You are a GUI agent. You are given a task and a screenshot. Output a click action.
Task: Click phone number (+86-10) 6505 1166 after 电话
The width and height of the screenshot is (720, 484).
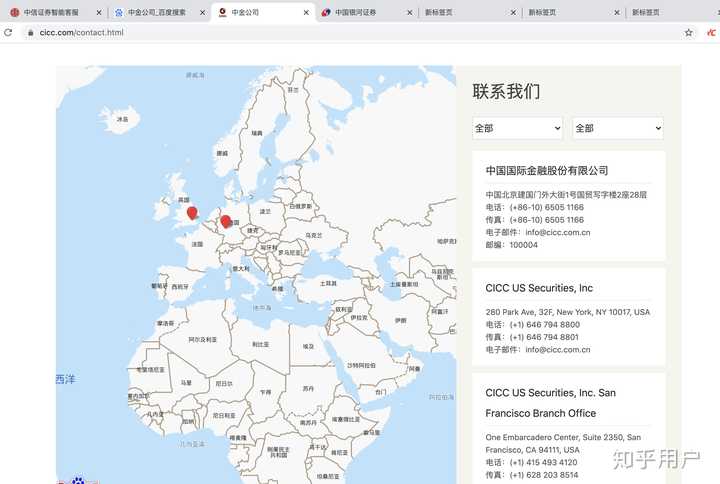pos(546,207)
